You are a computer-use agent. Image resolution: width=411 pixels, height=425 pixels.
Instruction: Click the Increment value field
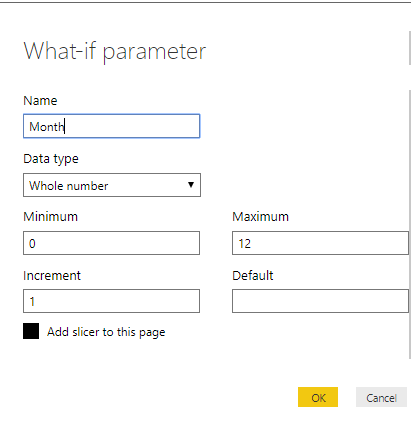(x=111, y=301)
